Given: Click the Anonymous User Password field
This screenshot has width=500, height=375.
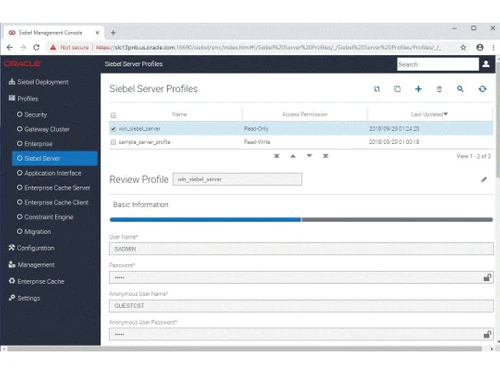Looking at the screenshot, I should [x=301, y=334].
